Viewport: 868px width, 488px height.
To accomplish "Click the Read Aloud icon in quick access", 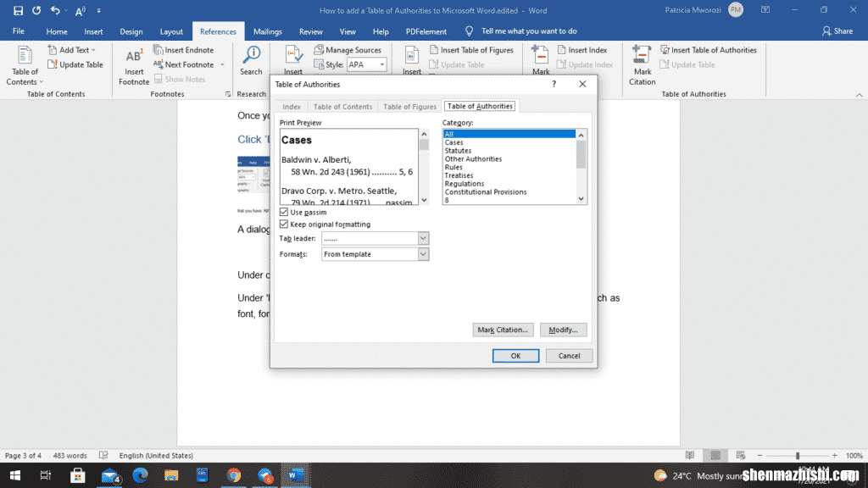I will pyautogui.click(x=81, y=10).
